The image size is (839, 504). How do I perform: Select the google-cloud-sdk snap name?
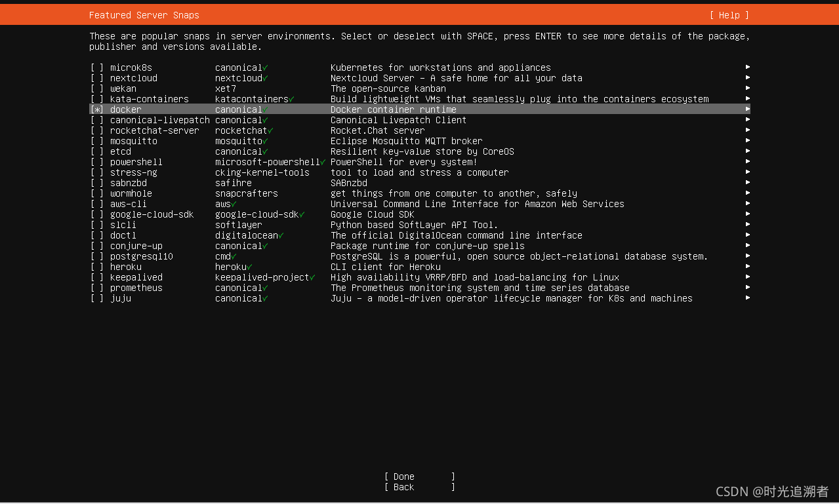[x=152, y=214]
